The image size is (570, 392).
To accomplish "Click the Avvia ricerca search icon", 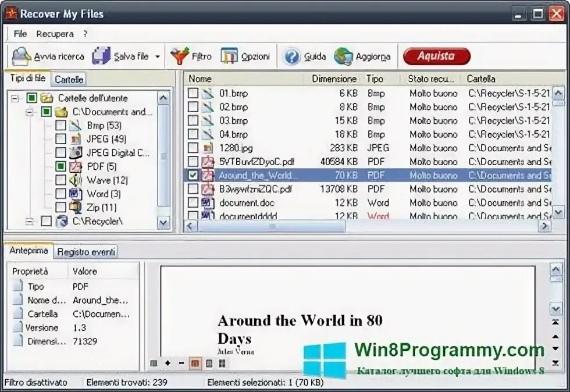I will point(22,56).
